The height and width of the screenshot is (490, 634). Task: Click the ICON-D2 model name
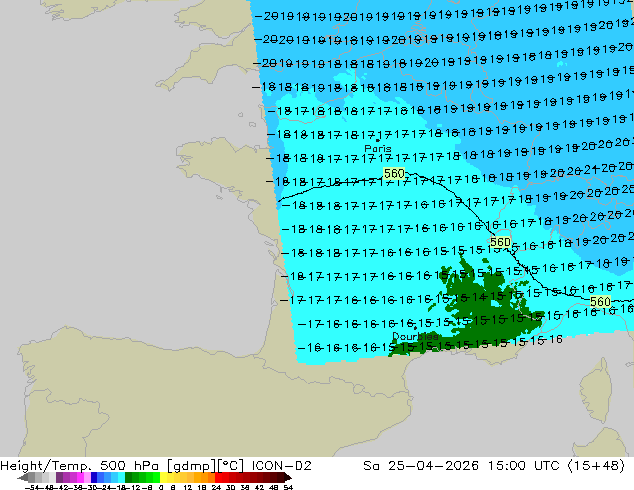click(x=281, y=466)
